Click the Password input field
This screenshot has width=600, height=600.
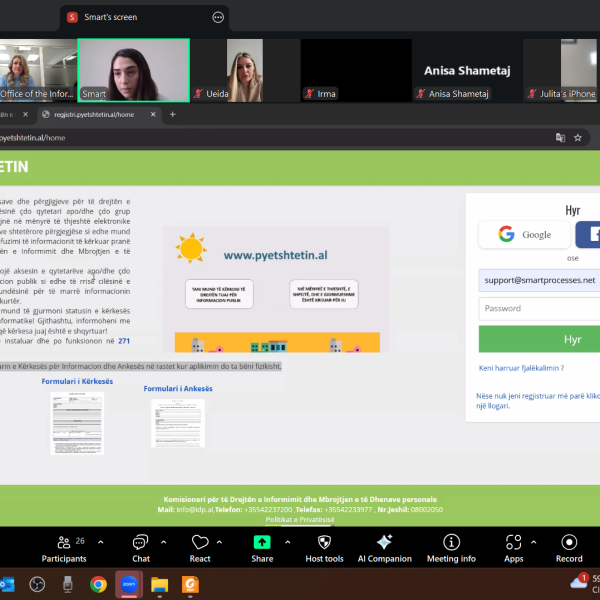[x=538, y=308]
